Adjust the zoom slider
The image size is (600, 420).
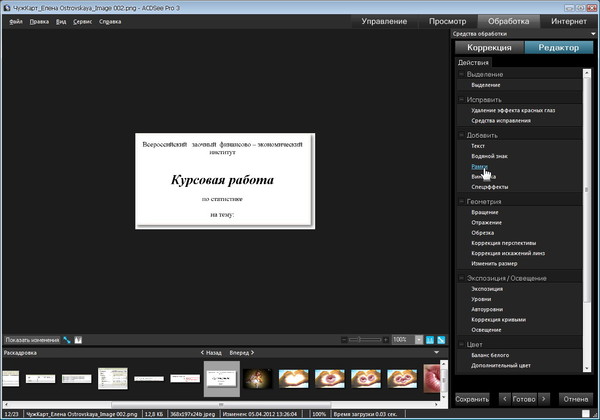tap(365, 340)
